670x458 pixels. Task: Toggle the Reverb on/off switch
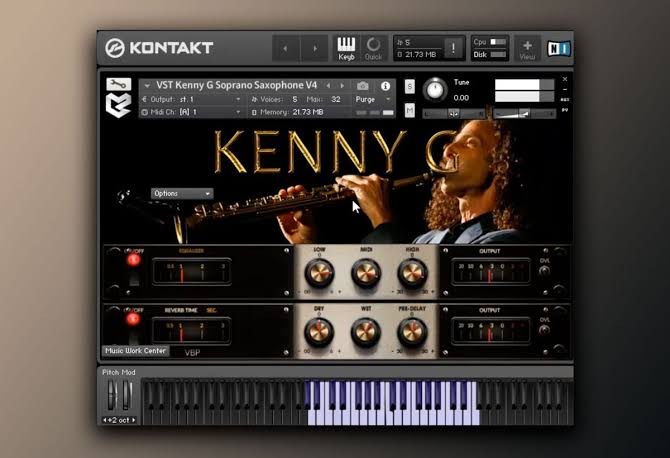pyautogui.click(x=134, y=319)
